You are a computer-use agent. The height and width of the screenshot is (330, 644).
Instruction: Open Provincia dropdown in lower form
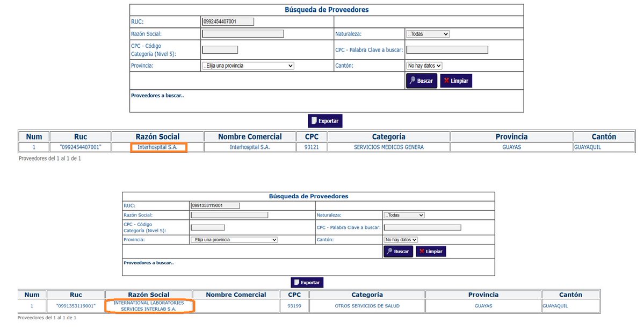pos(234,240)
